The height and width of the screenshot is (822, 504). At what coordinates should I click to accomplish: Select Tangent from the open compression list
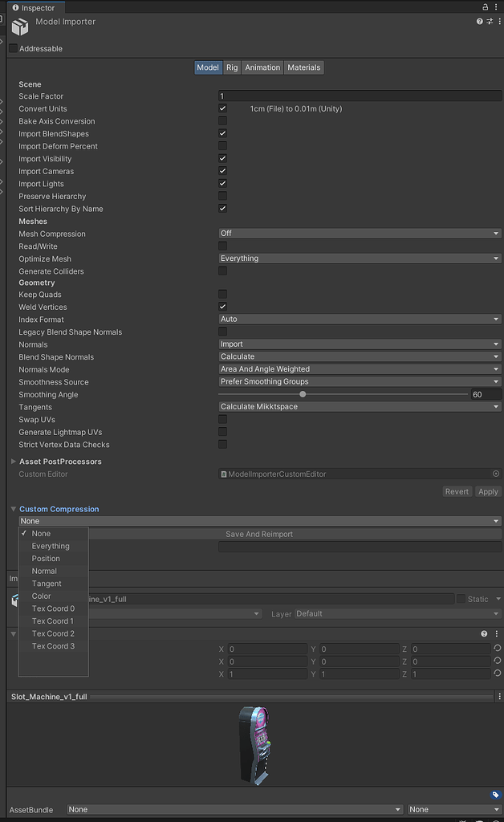point(48,584)
